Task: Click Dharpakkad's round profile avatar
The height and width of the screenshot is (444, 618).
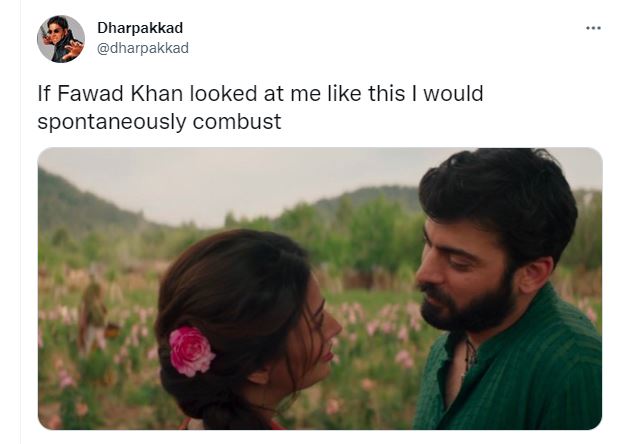Action: (x=61, y=39)
